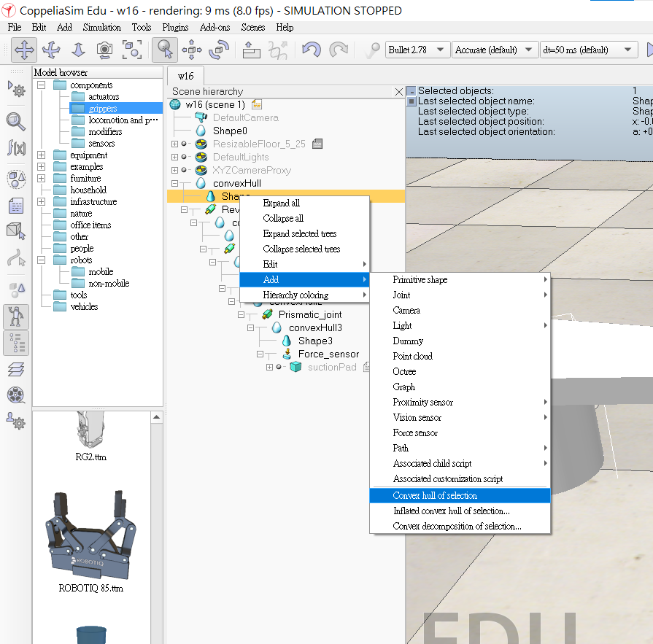Image resolution: width=653 pixels, height=644 pixels.
Task: Select convexHull3 in the scene hierarchy
Action: pyautogui.click(x=315, y=328)
